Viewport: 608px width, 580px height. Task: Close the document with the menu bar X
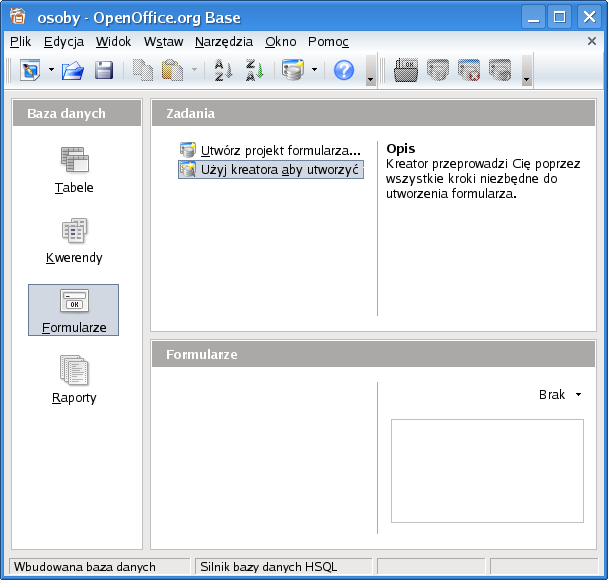pyautogui.click(x=592, y=41)
